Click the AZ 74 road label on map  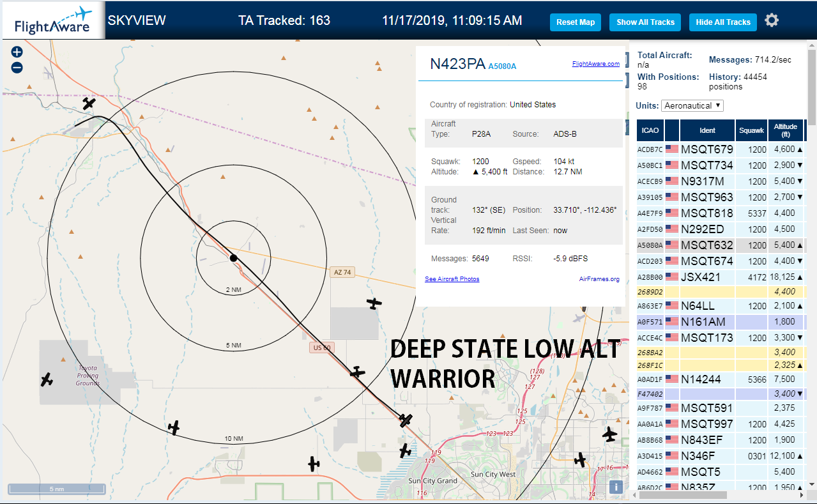(342, 272)
